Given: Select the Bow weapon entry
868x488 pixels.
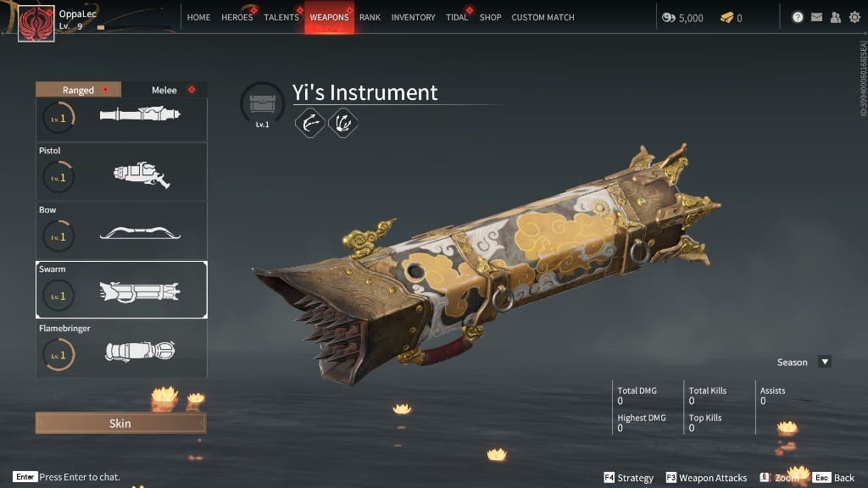Looking at the screenshot, I should pos(122,230).
